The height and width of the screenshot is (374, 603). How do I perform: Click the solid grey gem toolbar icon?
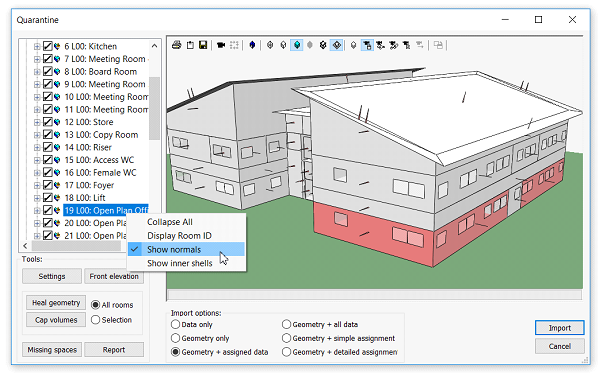(x=310, y=45)
